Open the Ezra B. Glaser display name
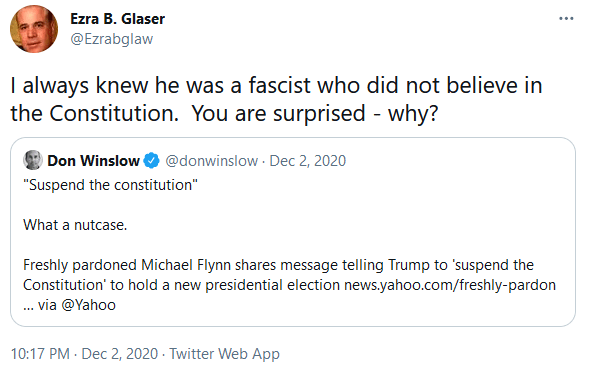This screenshot has height=379, width=591. 118,19
